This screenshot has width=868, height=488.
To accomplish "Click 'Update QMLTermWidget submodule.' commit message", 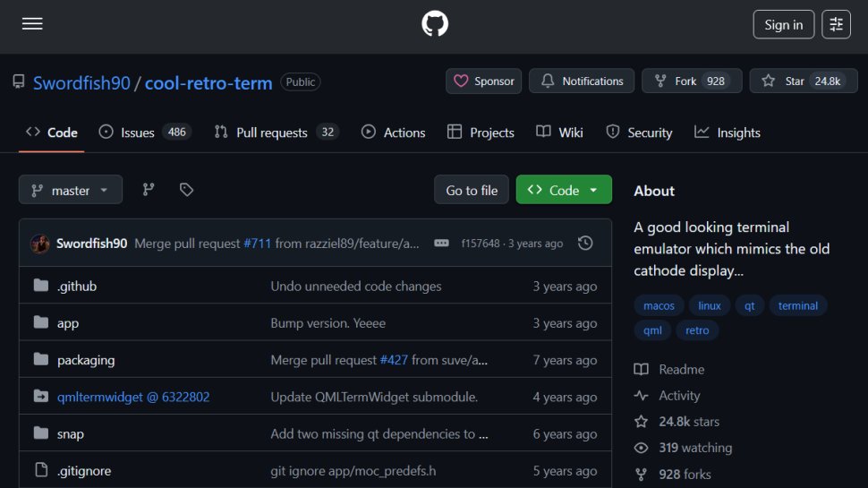I will click(374, 397).
